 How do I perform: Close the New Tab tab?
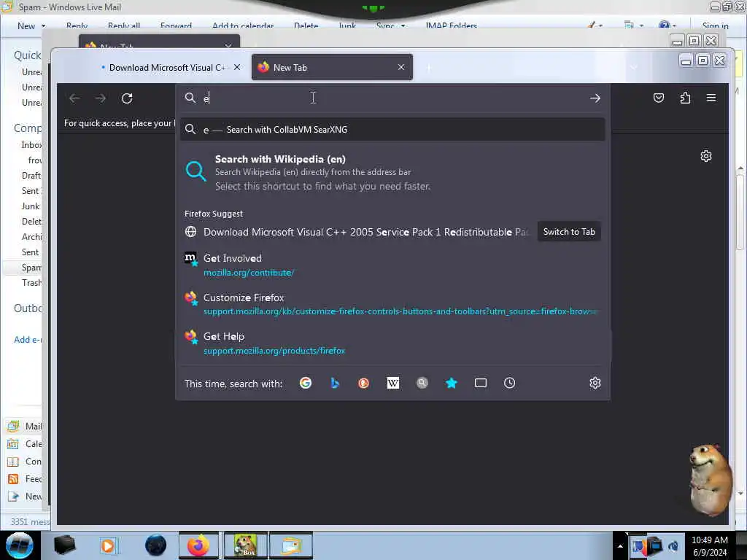pos(401,67)
